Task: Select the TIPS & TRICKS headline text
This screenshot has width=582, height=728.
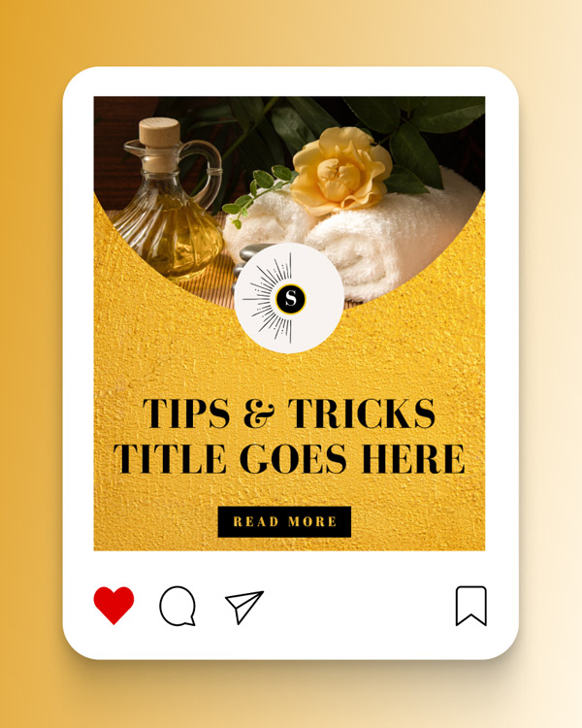Action: tap(289, 413)
